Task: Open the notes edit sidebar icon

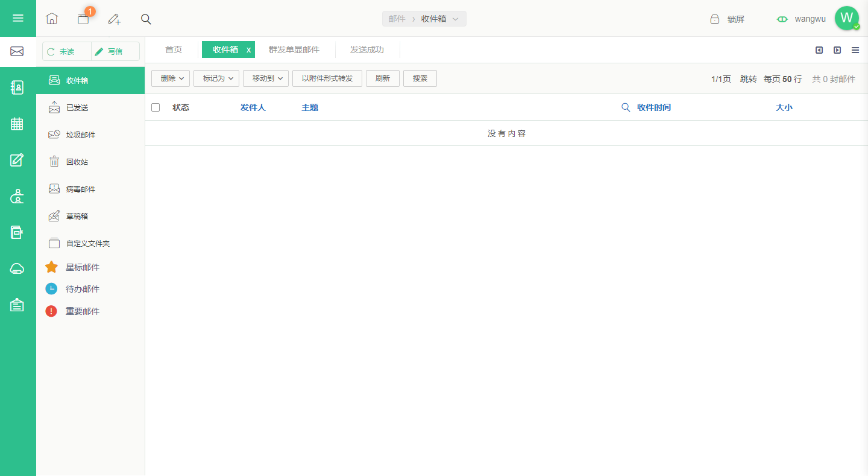Action: point(17,160)
